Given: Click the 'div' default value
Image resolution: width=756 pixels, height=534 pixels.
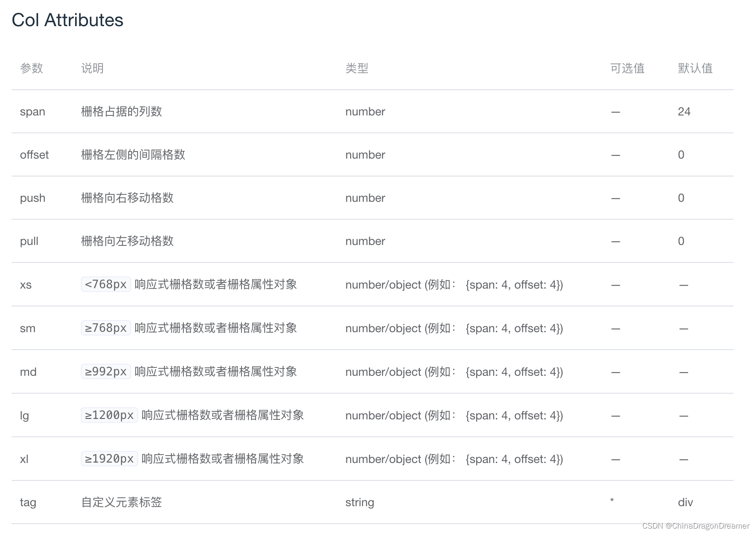Looking at the screenshot, I should pos(685,502).
